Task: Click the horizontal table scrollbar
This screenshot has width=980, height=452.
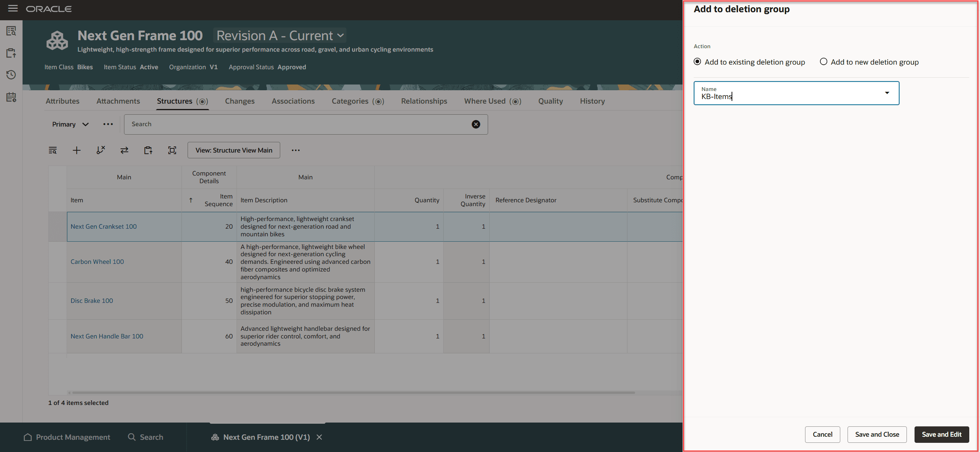Action: click(353, 392)
